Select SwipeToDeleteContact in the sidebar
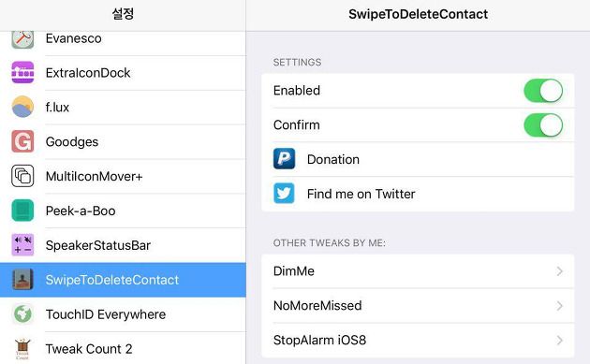The height and width of the screenshot is (364, 590). tap(123, 280)
